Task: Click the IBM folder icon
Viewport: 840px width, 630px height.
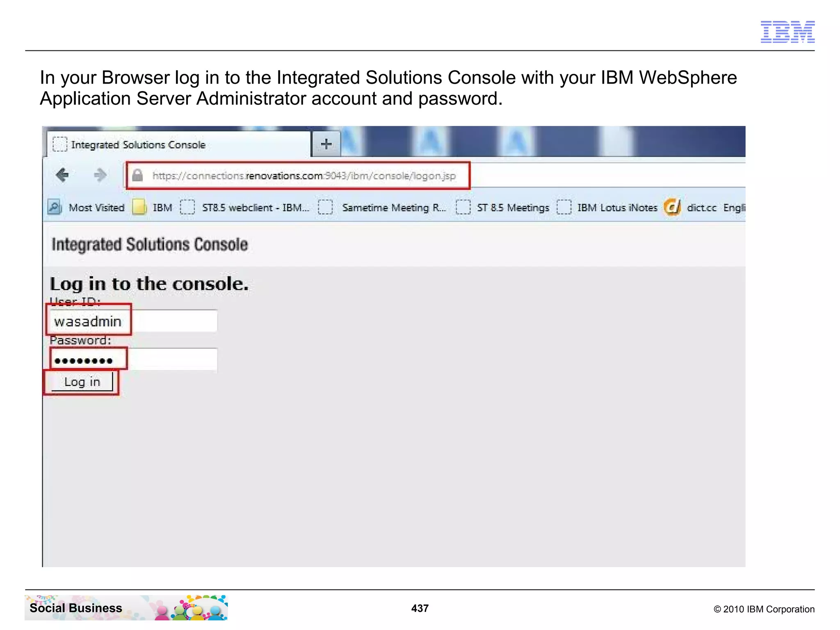Action: coord(139,207)
